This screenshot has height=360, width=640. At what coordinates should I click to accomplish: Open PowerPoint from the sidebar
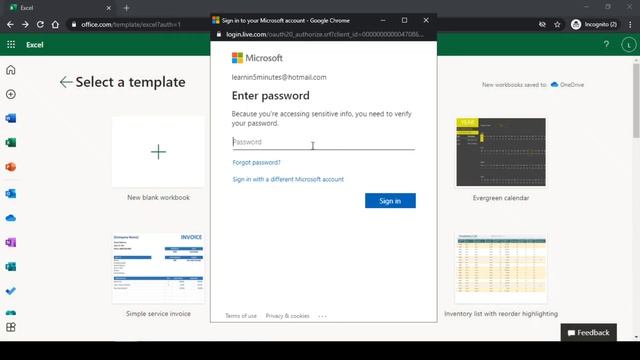(x=11, y=167)
